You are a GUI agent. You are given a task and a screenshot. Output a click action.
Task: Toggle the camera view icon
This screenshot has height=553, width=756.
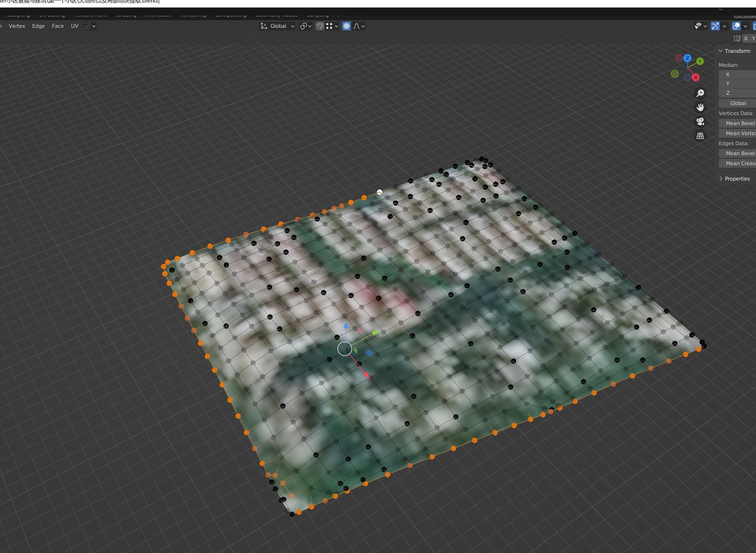pos(700,121)
